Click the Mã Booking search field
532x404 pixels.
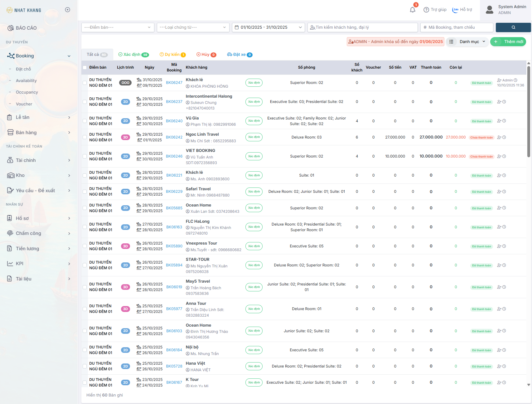pyautogui.click(x=457, y=27)
